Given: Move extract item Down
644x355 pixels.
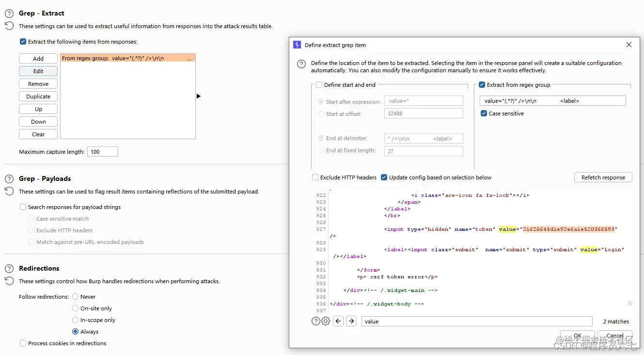Looking at the screenshot, I should coord(38,122).
